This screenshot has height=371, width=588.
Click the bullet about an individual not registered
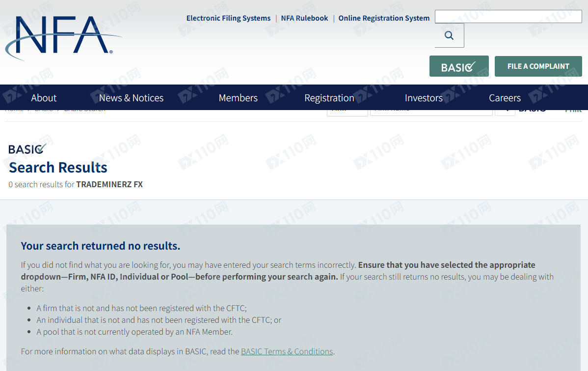pyautogui.click(x=159, y=320)
